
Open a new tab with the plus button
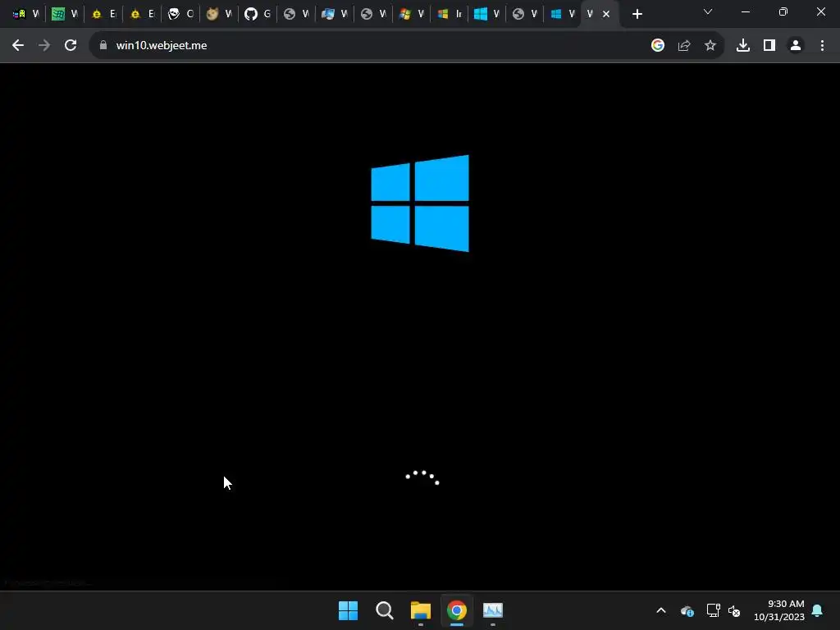637,15
